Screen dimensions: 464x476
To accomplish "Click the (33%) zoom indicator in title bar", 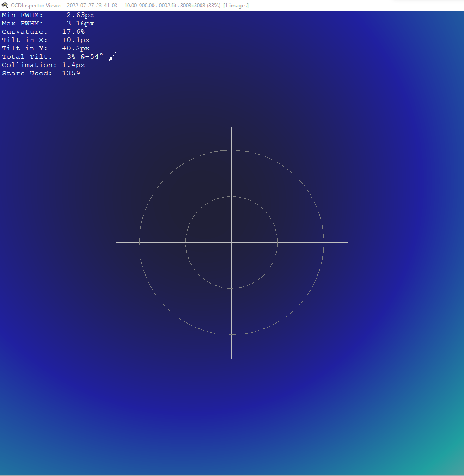I will coord(214,6).
